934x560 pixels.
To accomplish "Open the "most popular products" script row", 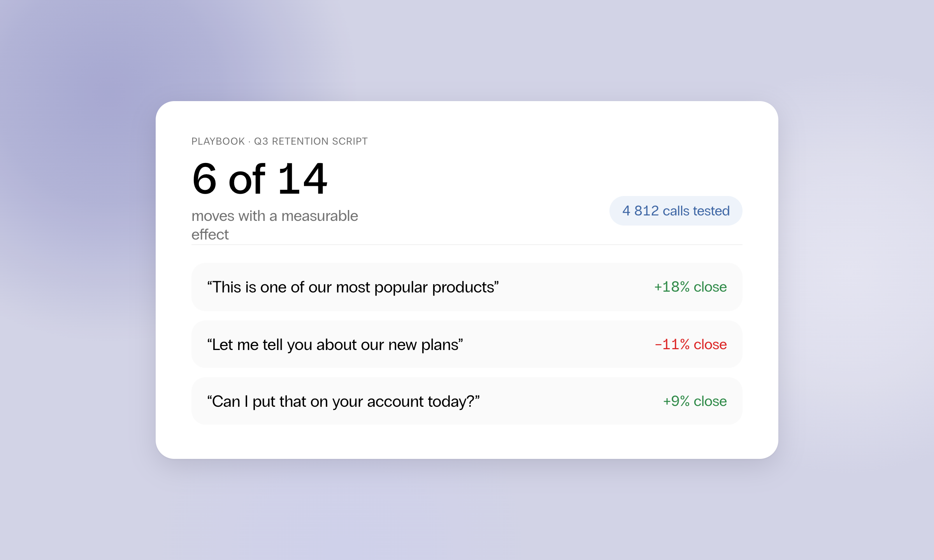I will 467,287.
